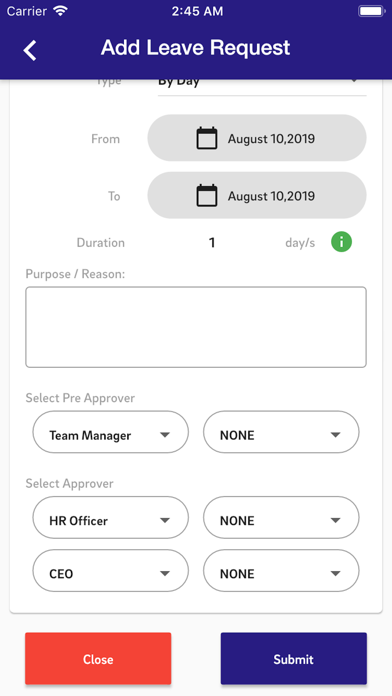The width and height of the screenshot is (392, 696).
Task: Open the To date August 10,2019 picker
Action: [x=257, y=196]
